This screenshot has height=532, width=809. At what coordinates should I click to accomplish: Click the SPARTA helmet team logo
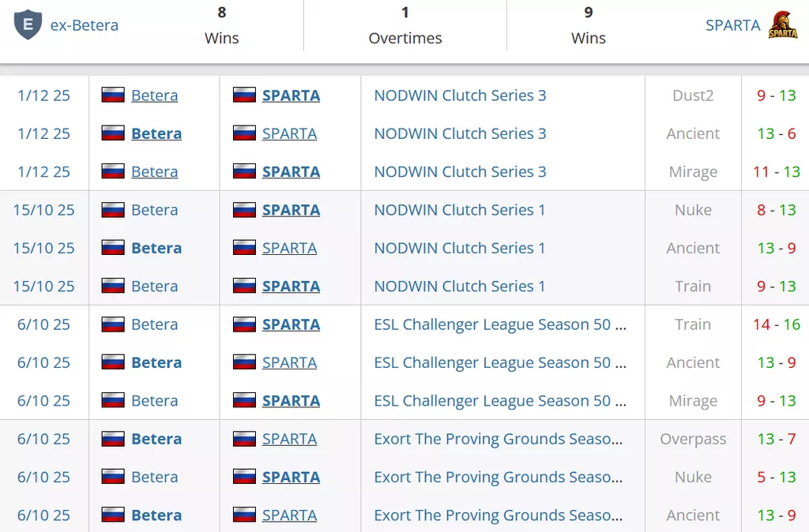point(782,25)
